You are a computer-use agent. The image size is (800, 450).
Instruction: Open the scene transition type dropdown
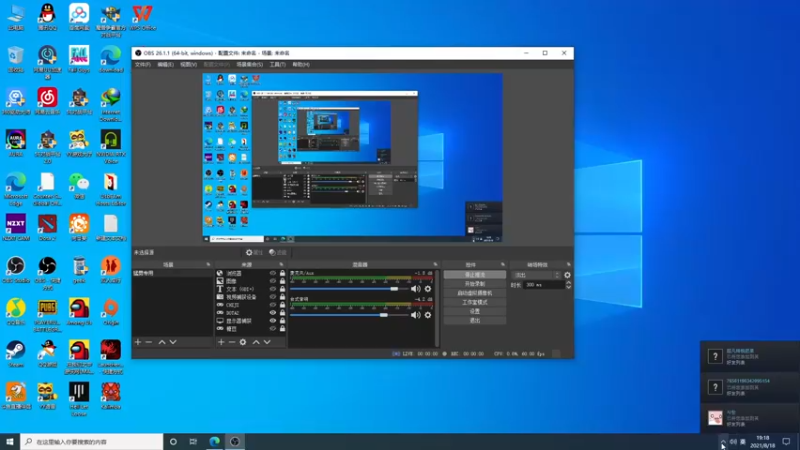(x=536, y=275)
